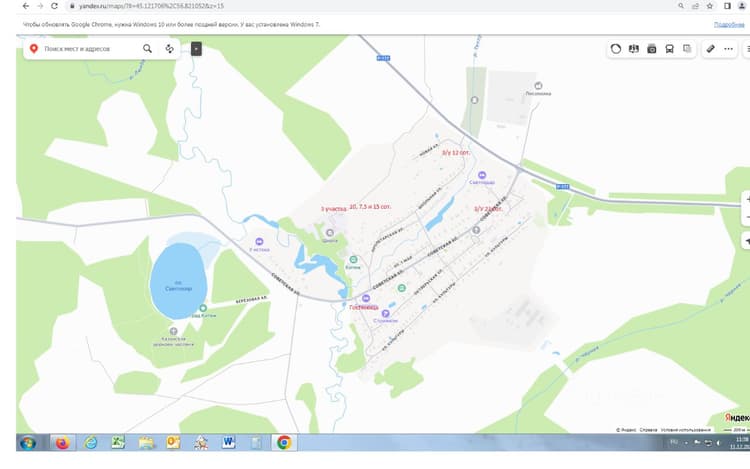Click the share page icon in address bar
The width and height of the screenshot is (750, 469).
point(695,6)
